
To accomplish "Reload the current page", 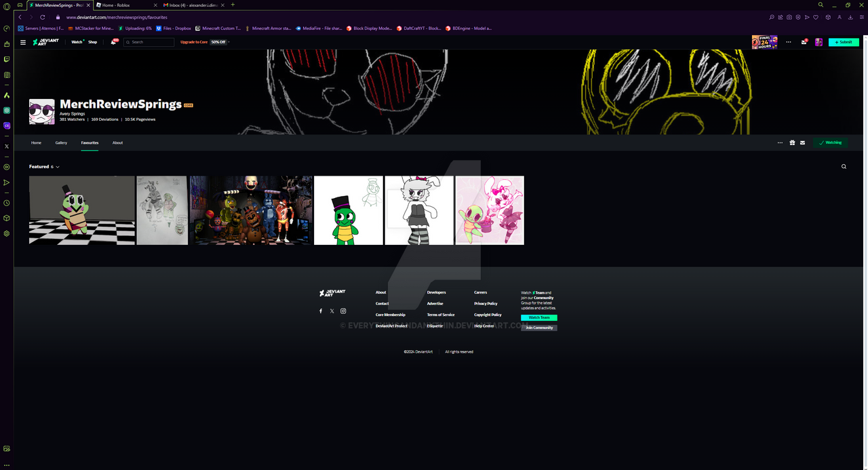I will point(43,17).
